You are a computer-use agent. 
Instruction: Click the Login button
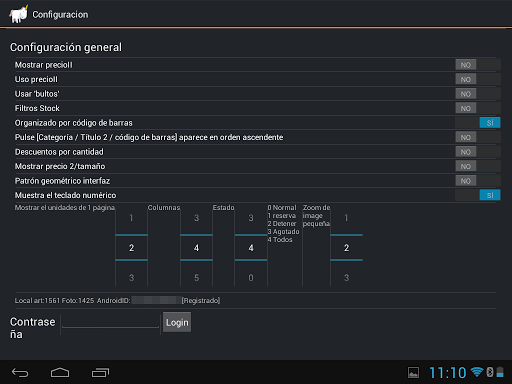pos(177,322)
